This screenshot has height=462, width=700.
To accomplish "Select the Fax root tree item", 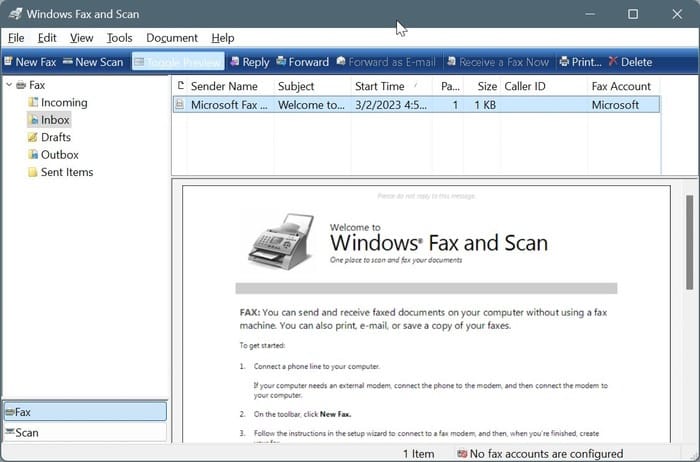I will coord(31,85).
